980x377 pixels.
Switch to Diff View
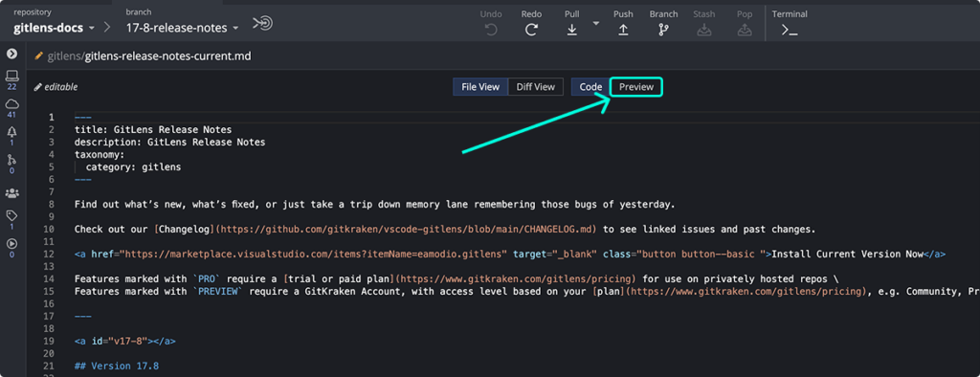536,87
